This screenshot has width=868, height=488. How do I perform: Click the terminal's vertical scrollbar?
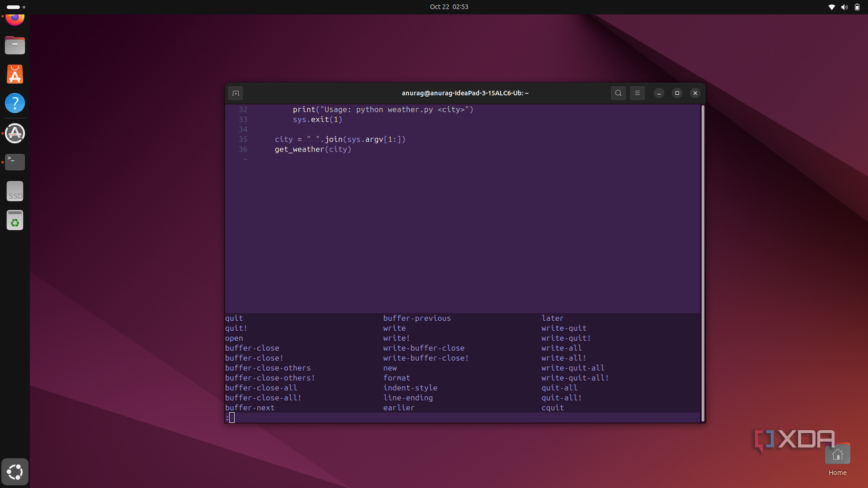pos(702,263)
